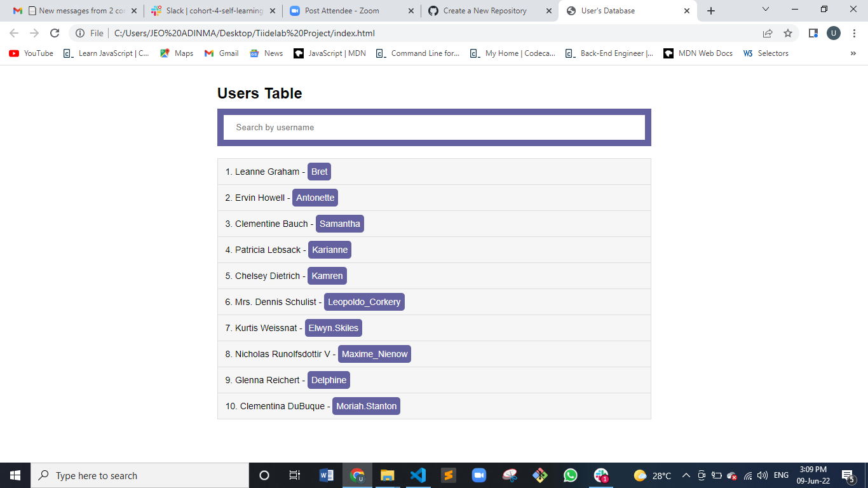
Task: Expand hidden icons in the system tray
Action: (686, 475)
